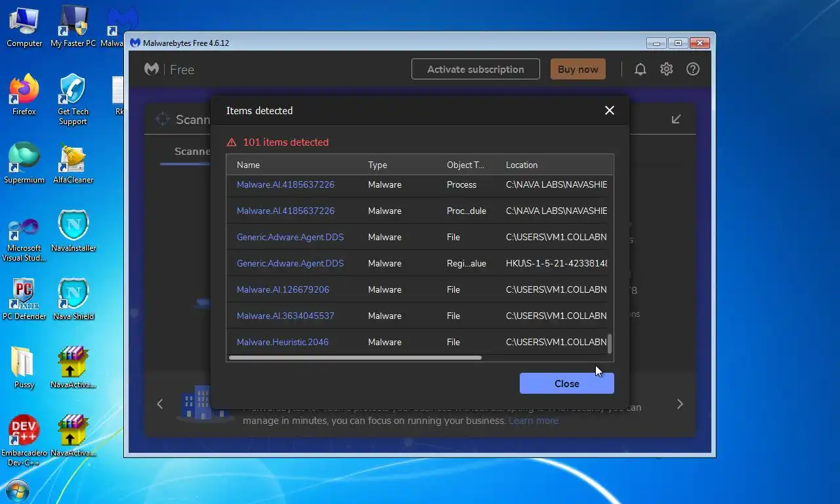Select the My Faster PC desktop shortcut
Viewport: 840px width, 504px height.
(73, 26)
